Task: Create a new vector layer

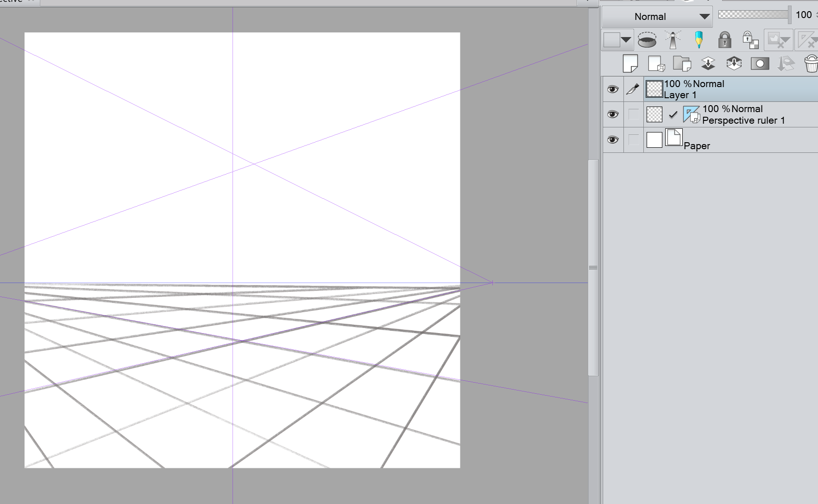Action: [x=656, y=63]
